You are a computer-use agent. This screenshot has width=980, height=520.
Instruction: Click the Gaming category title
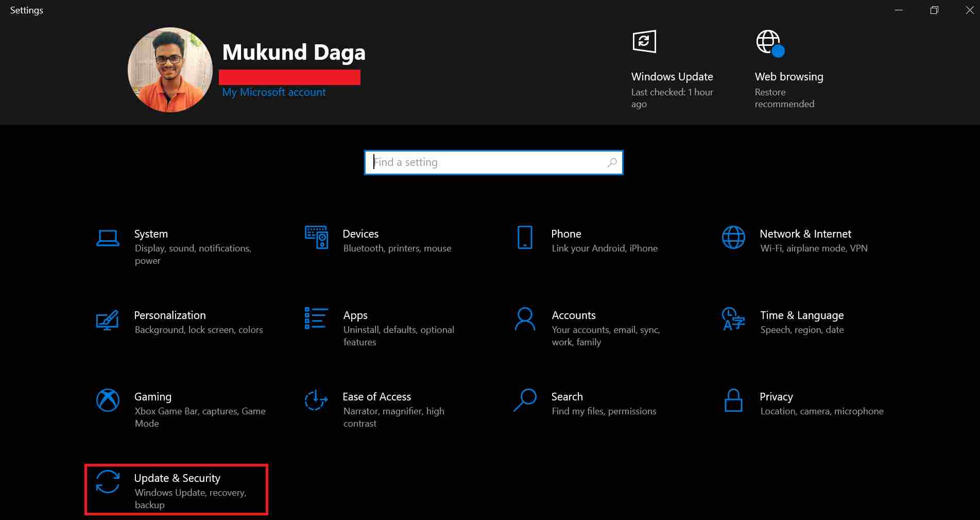pos(153,397)
